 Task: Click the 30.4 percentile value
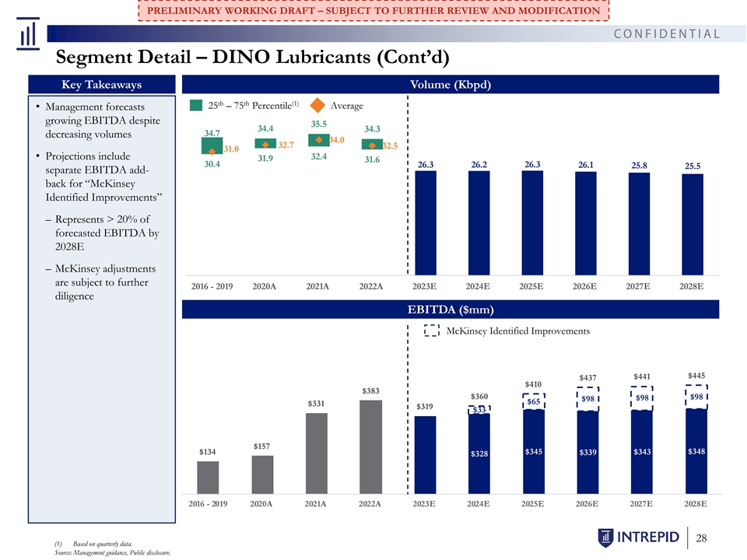click(x=212, y=164)
